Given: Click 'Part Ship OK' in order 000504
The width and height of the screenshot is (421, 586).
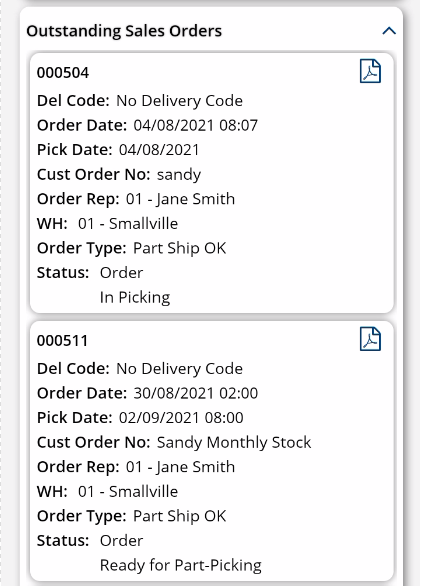Looking at the screenshot, I should tap(179, 248).
